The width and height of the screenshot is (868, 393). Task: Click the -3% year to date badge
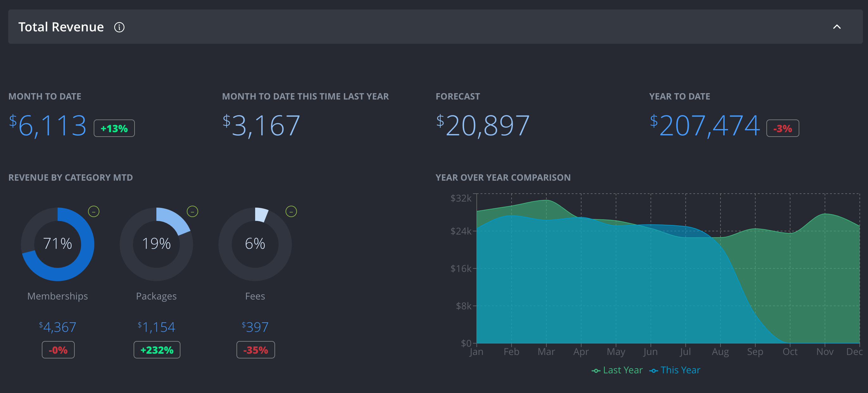pyautogui.click(x=783, y=128)
